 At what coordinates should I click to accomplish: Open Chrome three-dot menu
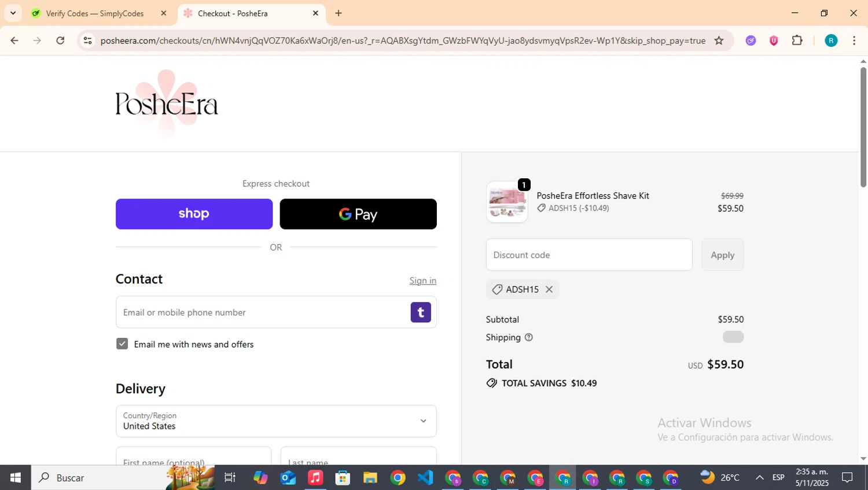point(854,40)
